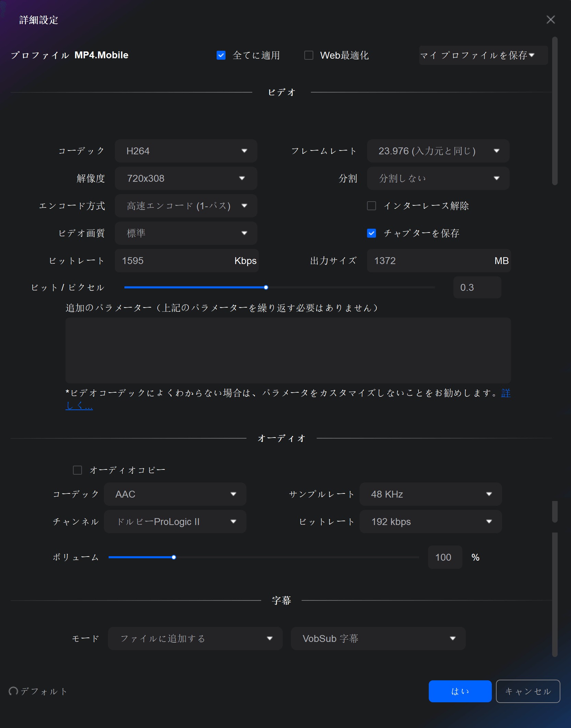Click the ボリューム 100 value field
Image resolution: width=571 pixels, height=728 pixels.
pyautogui.click(x=445, y=557)
